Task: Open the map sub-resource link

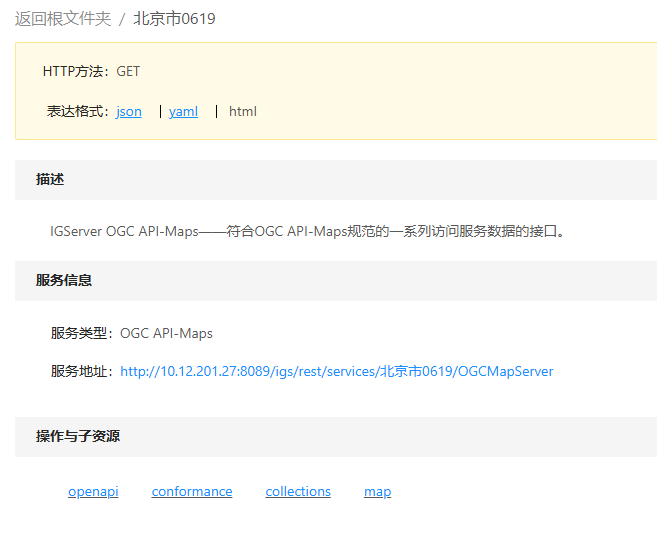Action: tap(377, 491)
